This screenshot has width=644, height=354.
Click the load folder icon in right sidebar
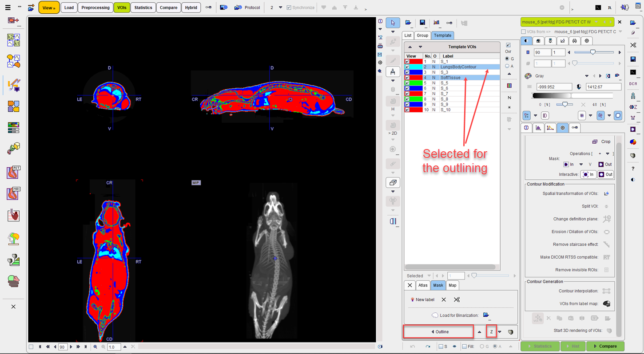633,23
